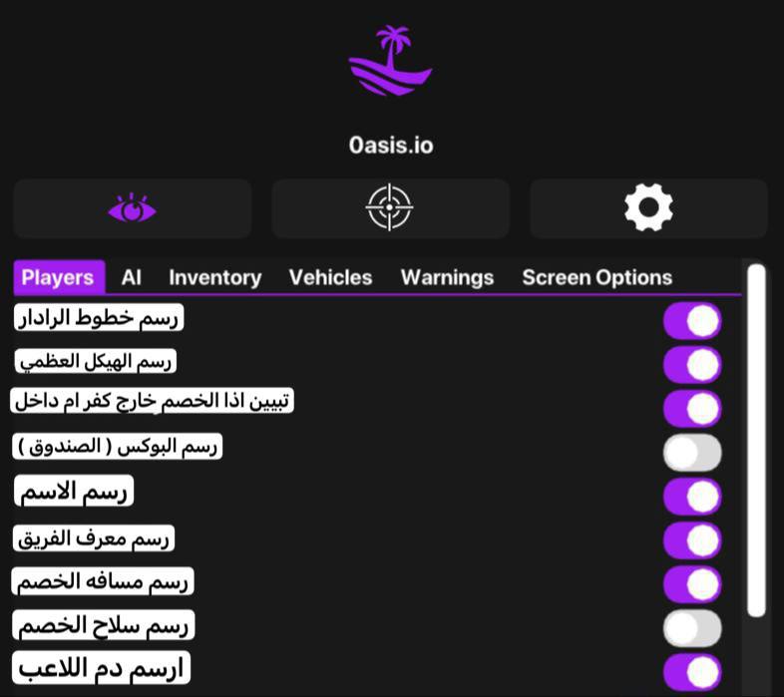The width and height of the screenshot is (784, 697).
Task: Go to the Warnings tab
Action: (x=447, y=277)
